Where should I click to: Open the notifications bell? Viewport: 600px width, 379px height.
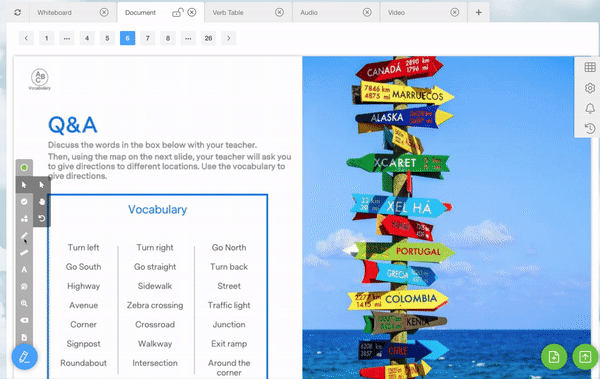point(590,108)
